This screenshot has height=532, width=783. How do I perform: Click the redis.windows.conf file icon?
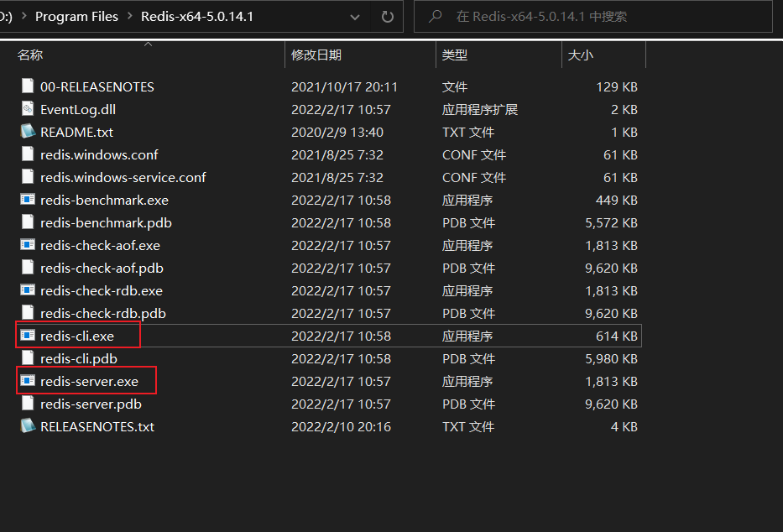click(x=28, y=154)
